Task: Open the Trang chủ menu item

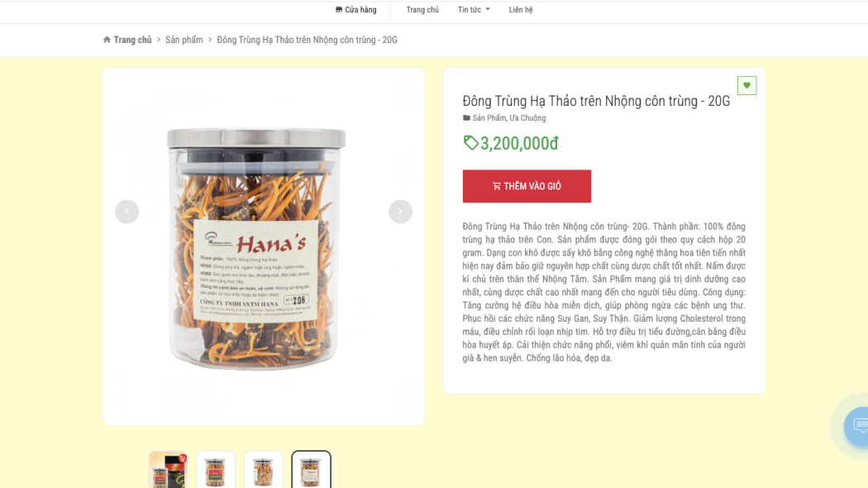Action: (x=422, y=9)
